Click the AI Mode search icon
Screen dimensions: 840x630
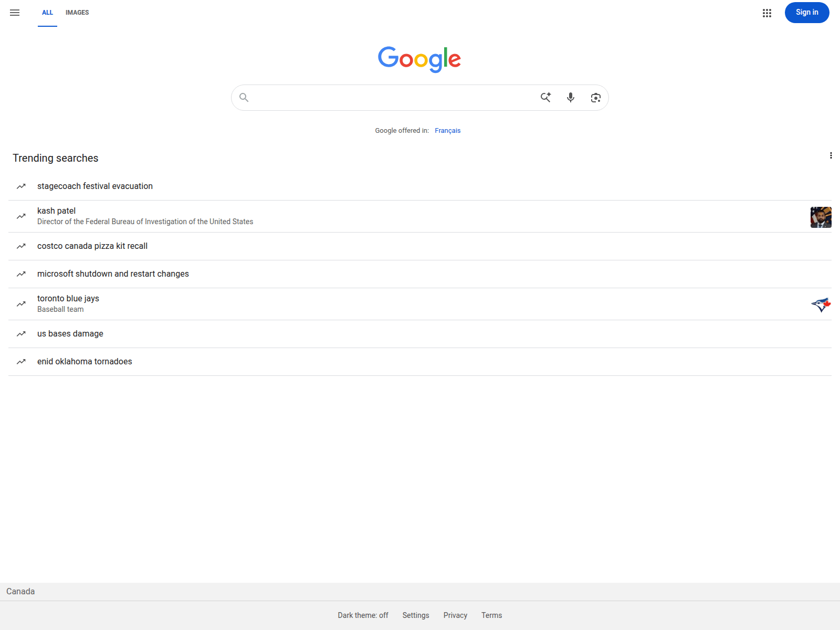[x=545, y=98]
